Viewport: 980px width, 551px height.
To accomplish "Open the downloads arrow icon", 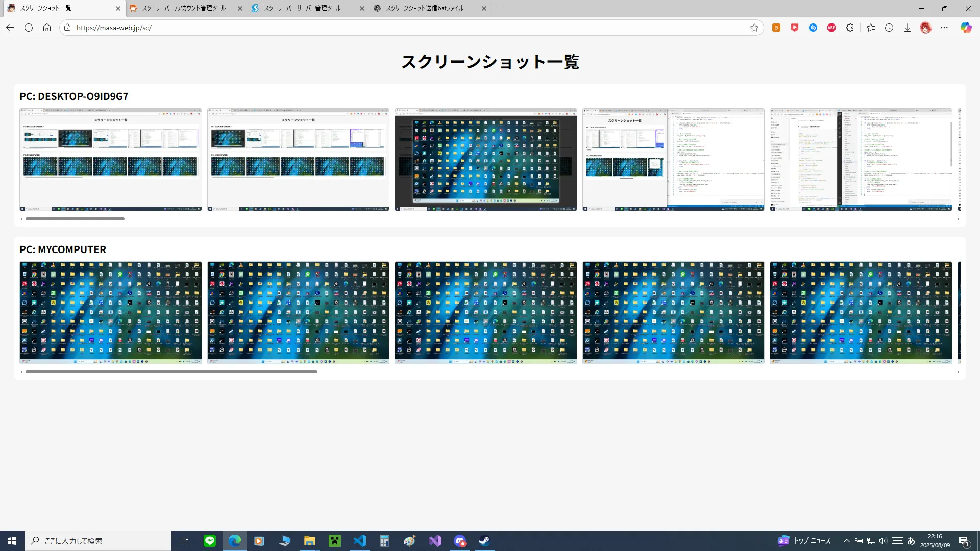I will pyautogui.click(x=908, y=28).
